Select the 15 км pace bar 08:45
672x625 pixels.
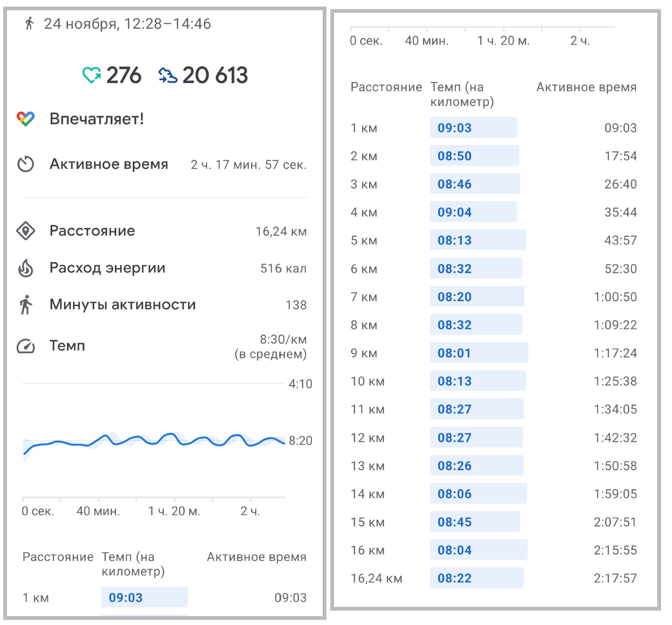[475, 521]
